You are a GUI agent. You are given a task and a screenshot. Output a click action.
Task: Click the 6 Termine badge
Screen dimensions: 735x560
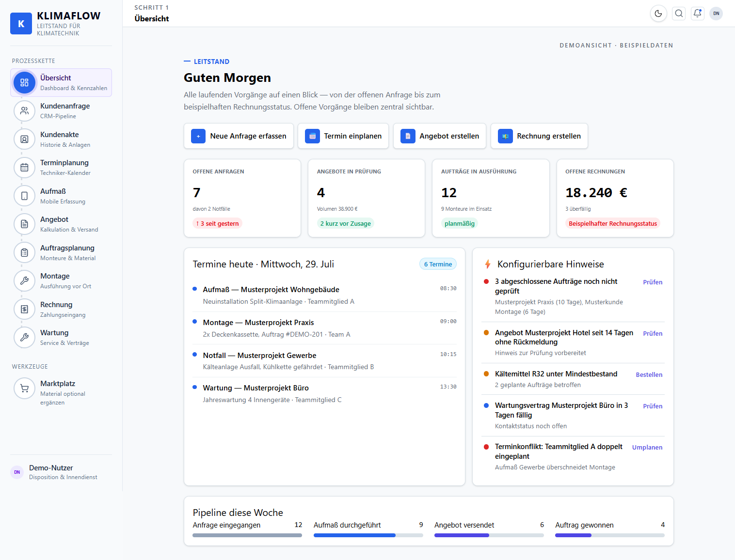point(438,264)
